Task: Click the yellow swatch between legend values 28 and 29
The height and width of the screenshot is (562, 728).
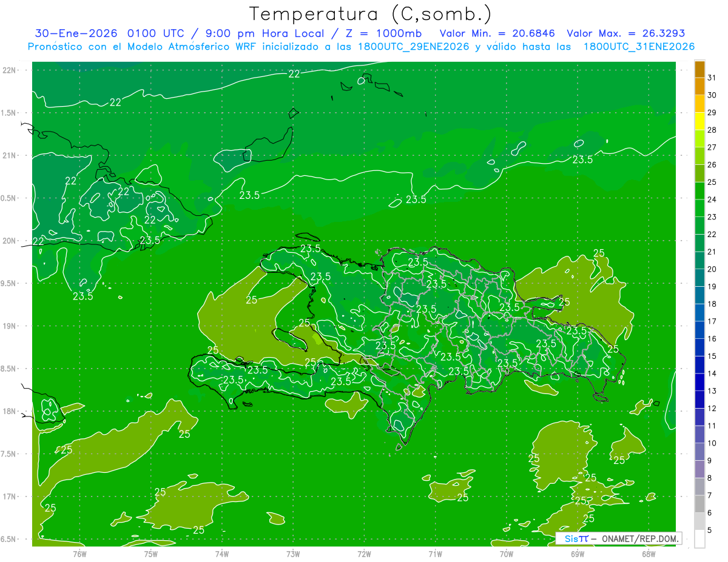Action: point(699,121)
